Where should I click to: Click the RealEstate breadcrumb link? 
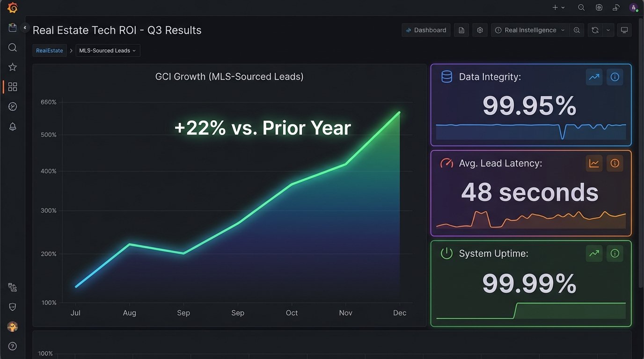(50, 50)
